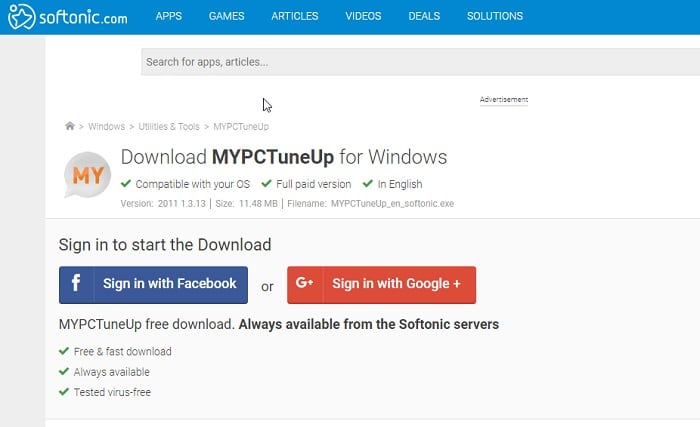
Task: Click 'Free & fast download' text
Action: click(122, 352)
